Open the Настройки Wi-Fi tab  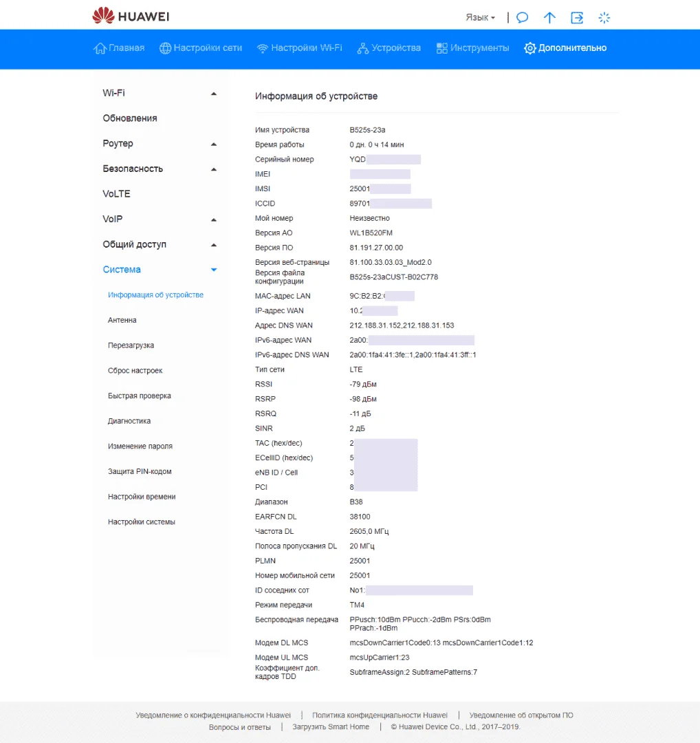tap(299, 48)
